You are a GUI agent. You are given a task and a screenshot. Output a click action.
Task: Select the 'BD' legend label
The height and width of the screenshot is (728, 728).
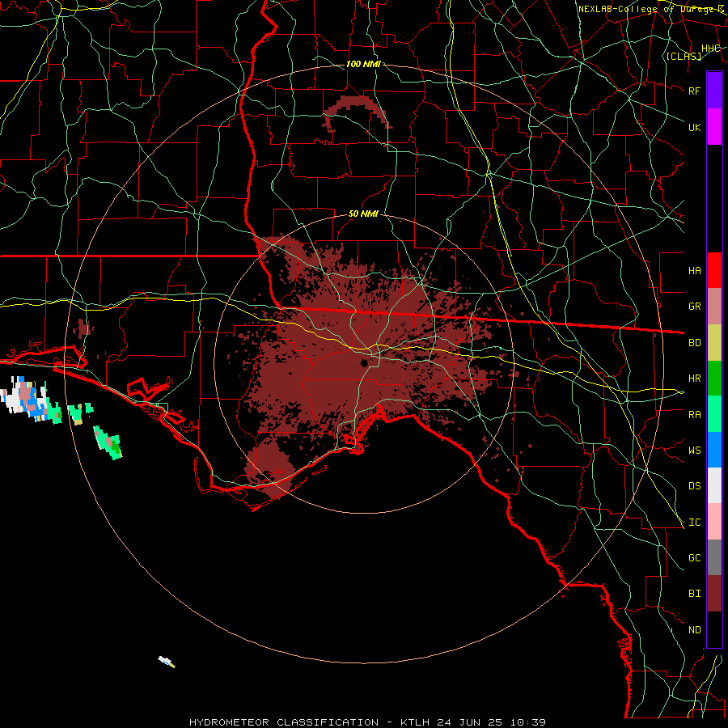694,343
